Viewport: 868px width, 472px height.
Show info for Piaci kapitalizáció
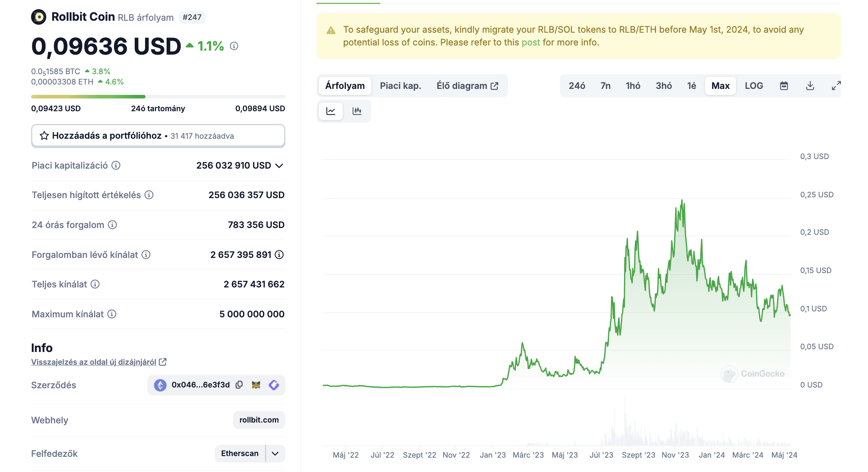[116, 165]
